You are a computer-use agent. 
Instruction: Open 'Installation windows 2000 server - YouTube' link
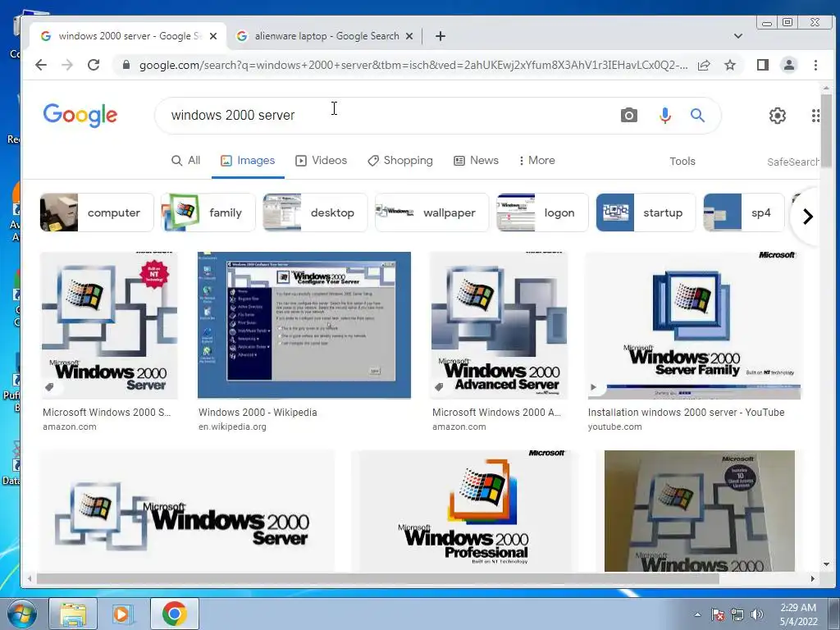pyautogui.click(x=687, y=413)
